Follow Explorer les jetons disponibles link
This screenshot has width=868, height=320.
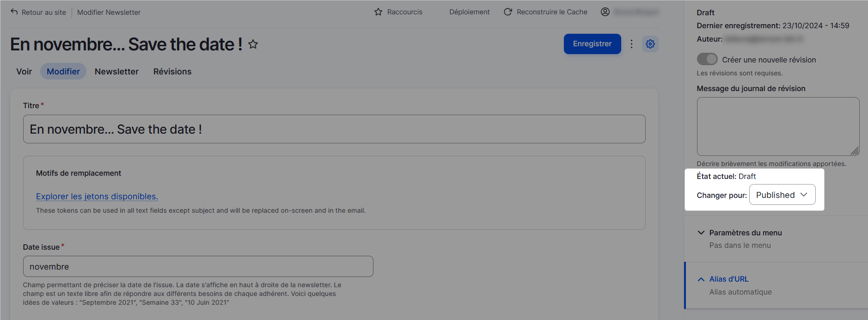tap(97, 197)
